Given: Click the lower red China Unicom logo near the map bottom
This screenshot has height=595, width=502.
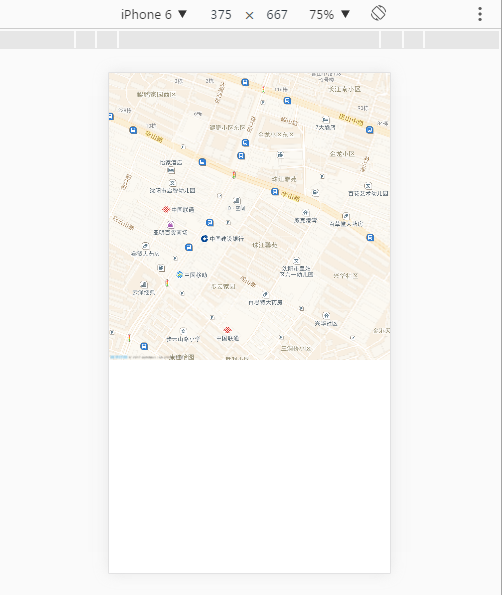Looking at the screenshot, I should click(227, 330).
